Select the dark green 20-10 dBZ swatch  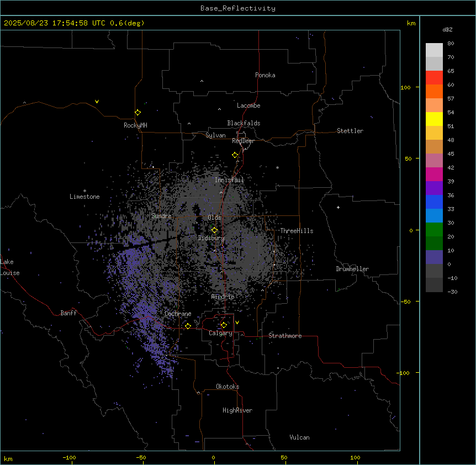pyautogui.click(x=434, y=243)
